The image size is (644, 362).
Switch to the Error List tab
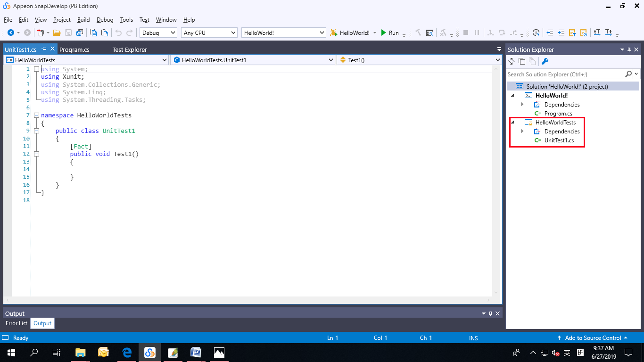click(17, 323)
